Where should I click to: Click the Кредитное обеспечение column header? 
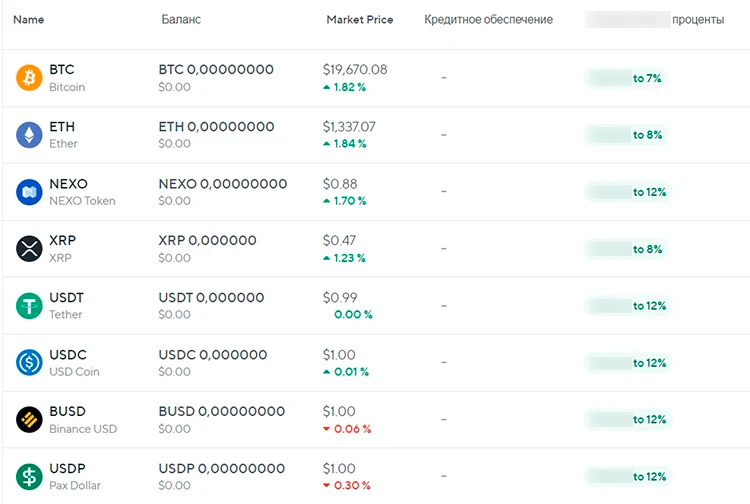point(488,20)
